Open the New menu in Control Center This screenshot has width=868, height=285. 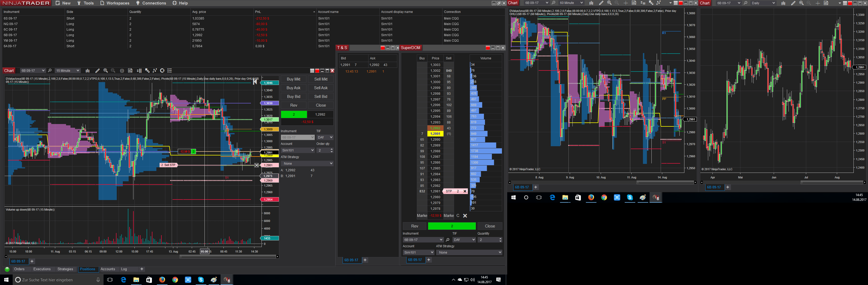(x=63, y=3)
